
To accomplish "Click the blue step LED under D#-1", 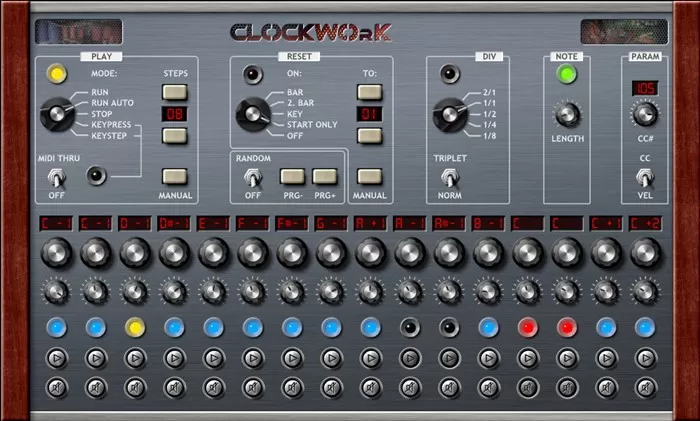I will pyautogui.click(x=175, y=328).
